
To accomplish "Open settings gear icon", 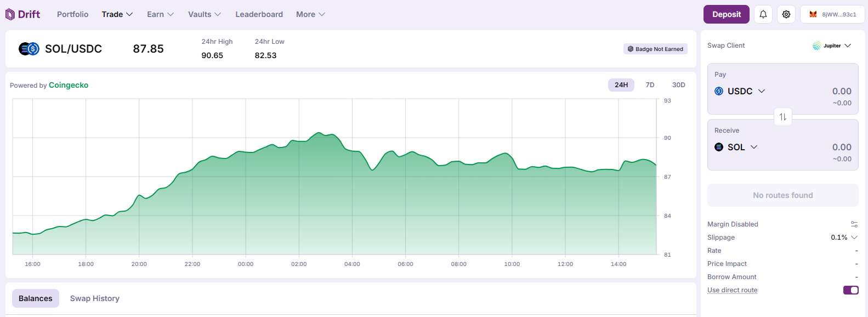I will [x=786, y=14].
